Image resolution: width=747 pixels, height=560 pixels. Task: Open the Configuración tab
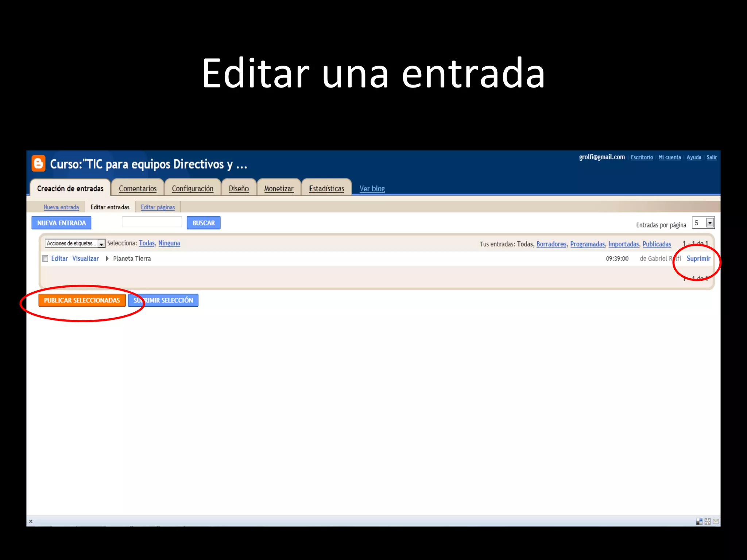193,188
